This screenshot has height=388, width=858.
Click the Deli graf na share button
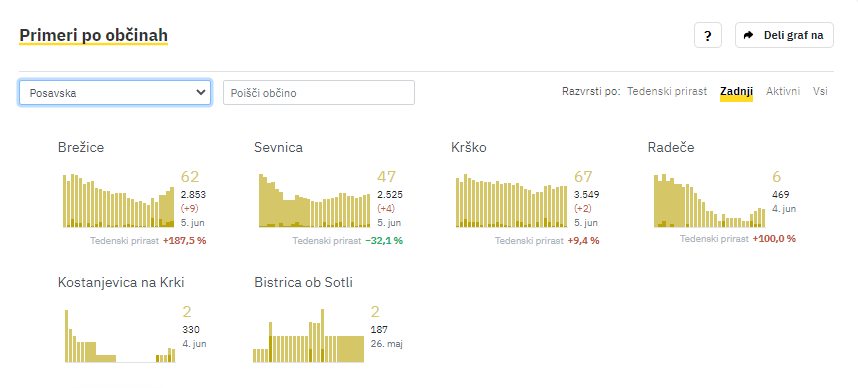784,36
